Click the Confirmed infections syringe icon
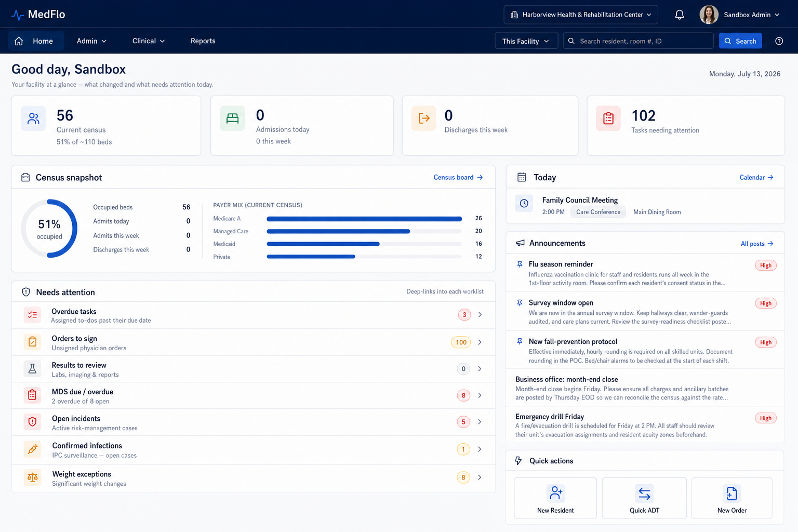 (x=32, y=449)
